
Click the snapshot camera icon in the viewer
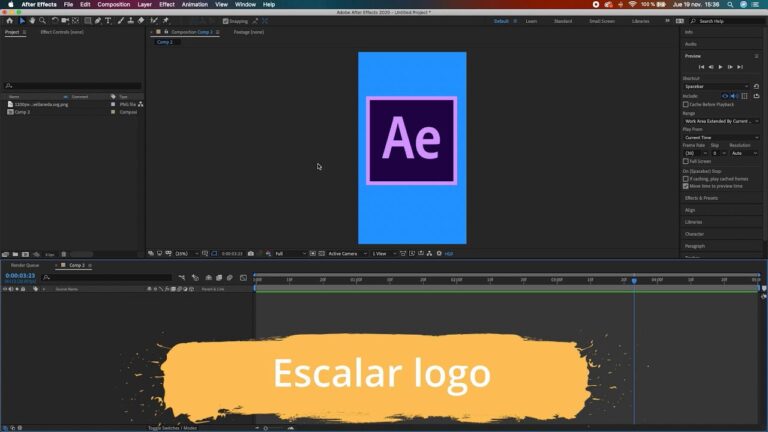coord(251,254)
